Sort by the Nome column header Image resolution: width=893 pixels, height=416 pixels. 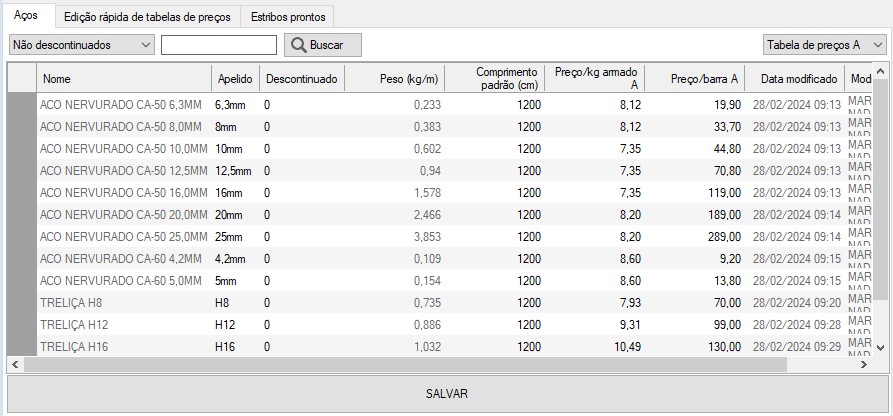[x=123, y=78]
